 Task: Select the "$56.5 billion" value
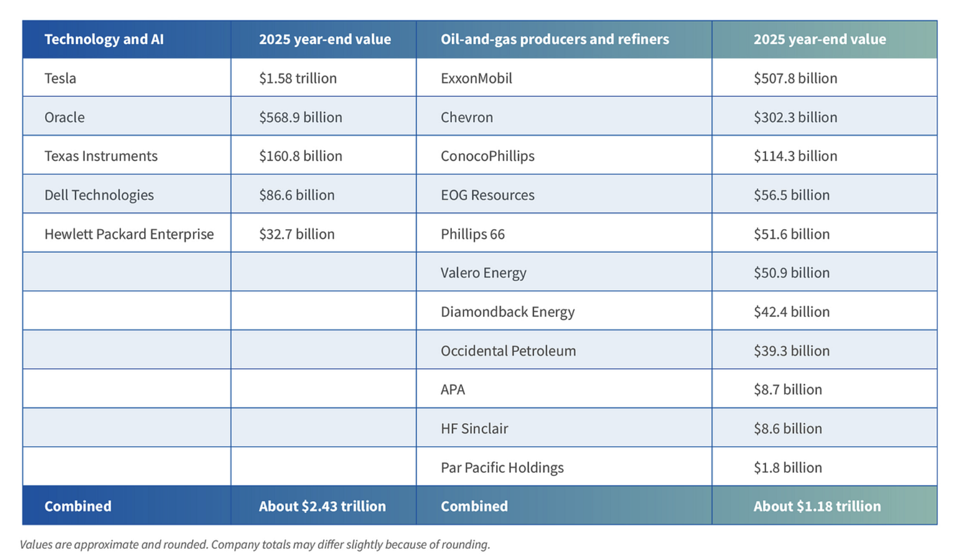point(791,195)
